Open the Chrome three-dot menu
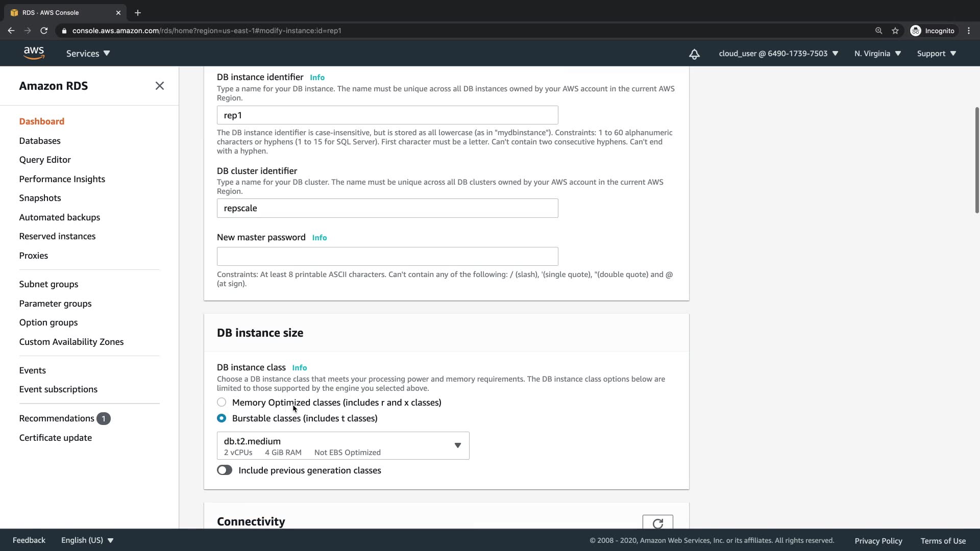The width and height of the screenshot is (980, 551). click(x=969, y=31)
